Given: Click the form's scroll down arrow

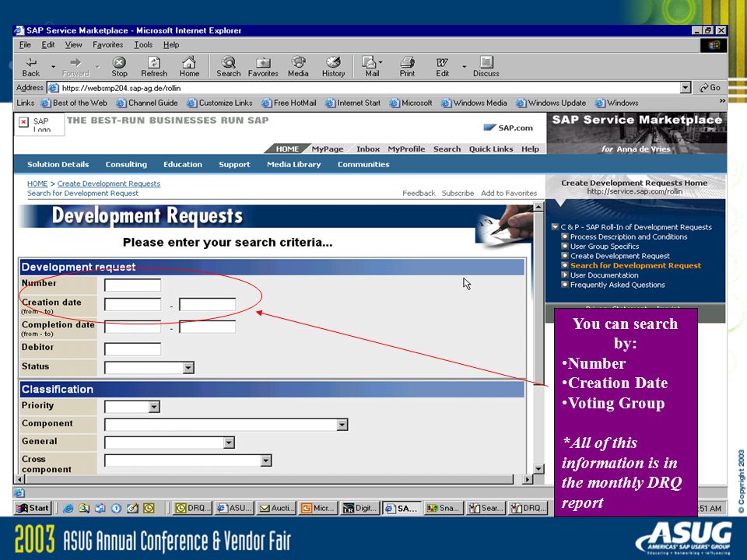Looking at the screenshot, I should (538, 468).
